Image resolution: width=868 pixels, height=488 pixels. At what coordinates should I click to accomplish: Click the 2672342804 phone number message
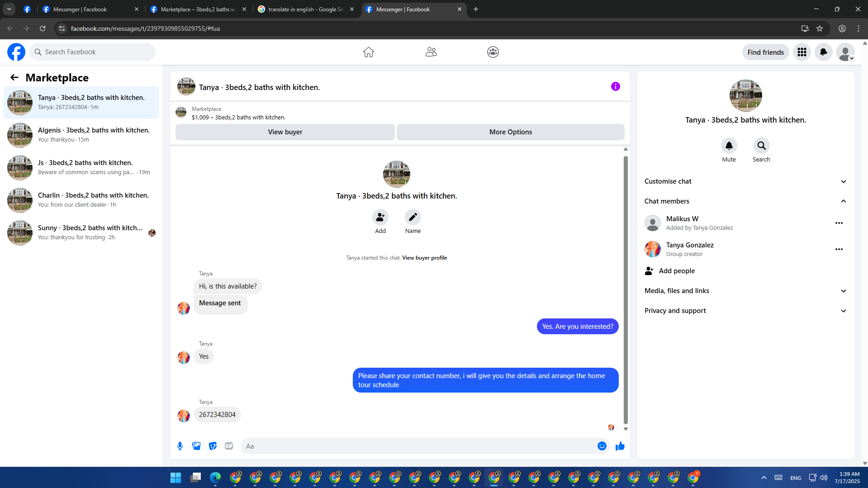[217, 415]
